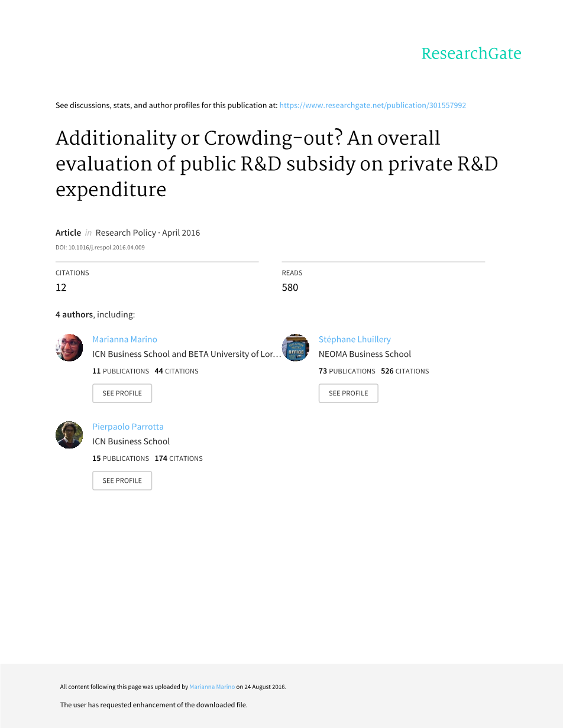The width and height of the screenshot is (563, 728).
Task: Click the DOI 10.1016/j.respol.2016.04.009 text
Action: click(x=100, y=248)
